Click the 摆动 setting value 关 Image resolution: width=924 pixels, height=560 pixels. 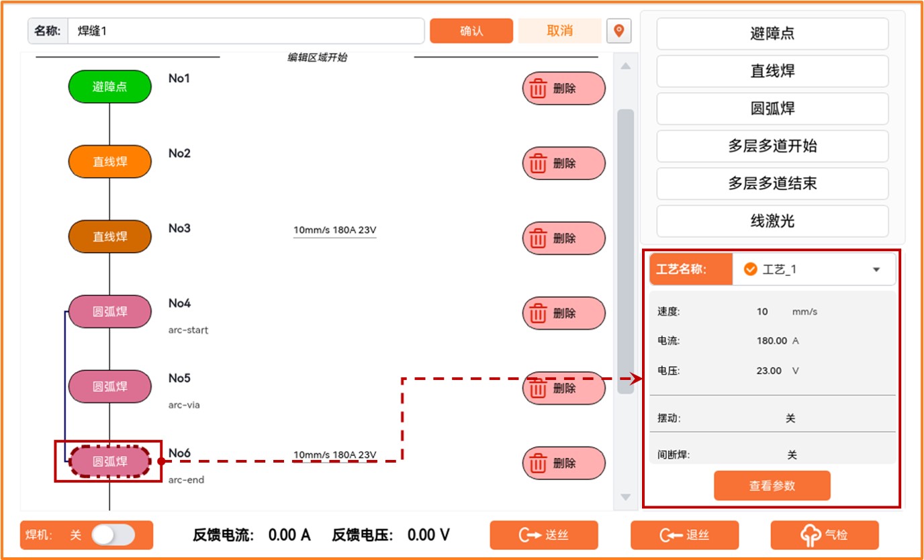(790, 418)
